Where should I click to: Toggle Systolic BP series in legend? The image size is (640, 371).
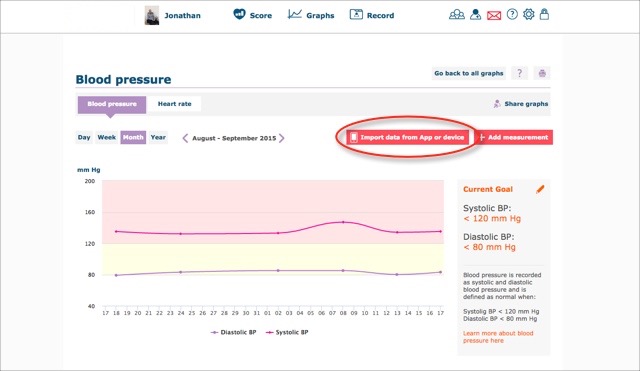(287, 332)
